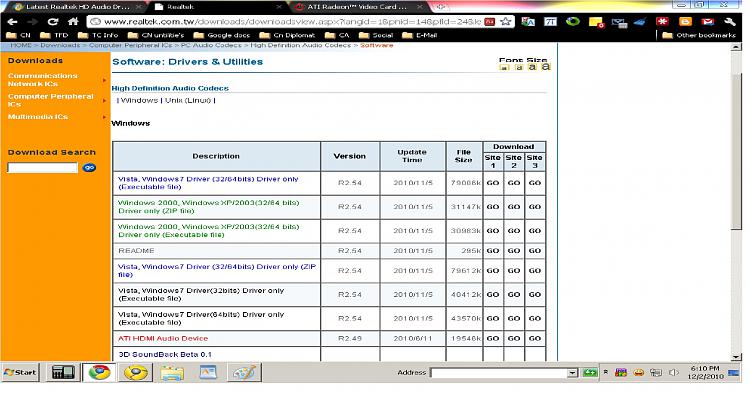Click the translate extension icon in toolbar
This screenshot has height=393, width=750.
pyautogui.click(x=528, y=22)
